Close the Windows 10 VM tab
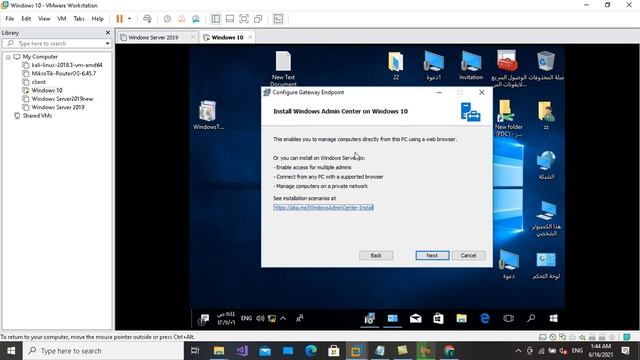This screenshot has width=640, height=360. coord(250,37)
